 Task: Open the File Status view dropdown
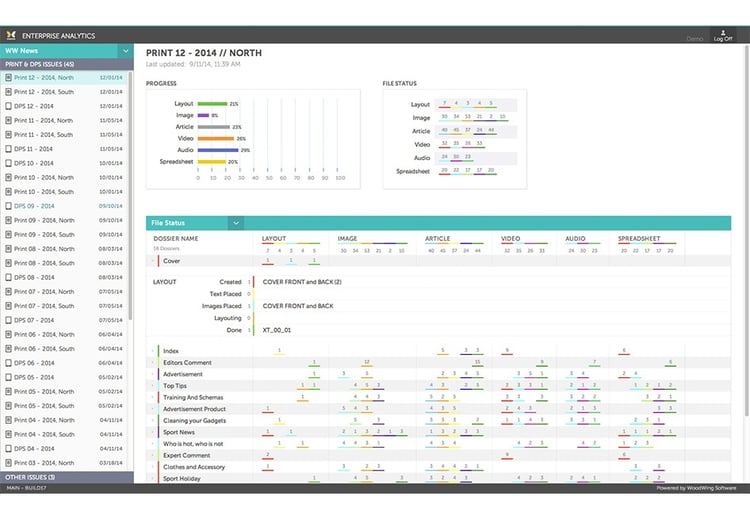236,223
